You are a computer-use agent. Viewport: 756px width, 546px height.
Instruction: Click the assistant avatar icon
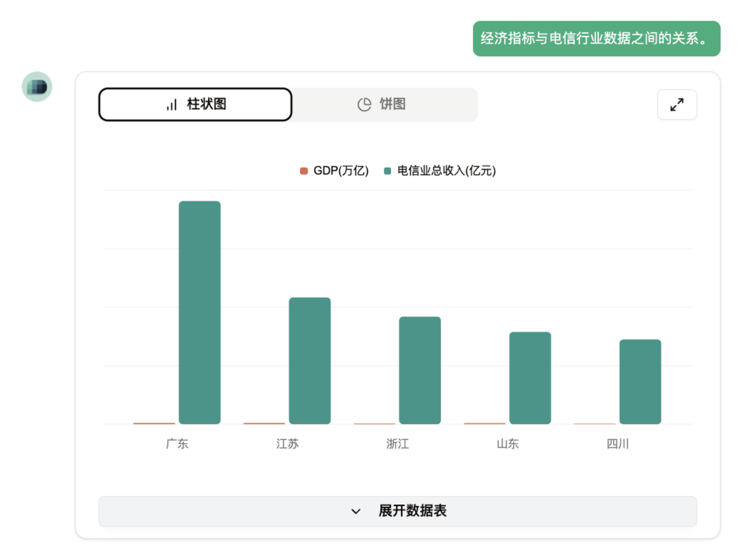click(37, 87)
